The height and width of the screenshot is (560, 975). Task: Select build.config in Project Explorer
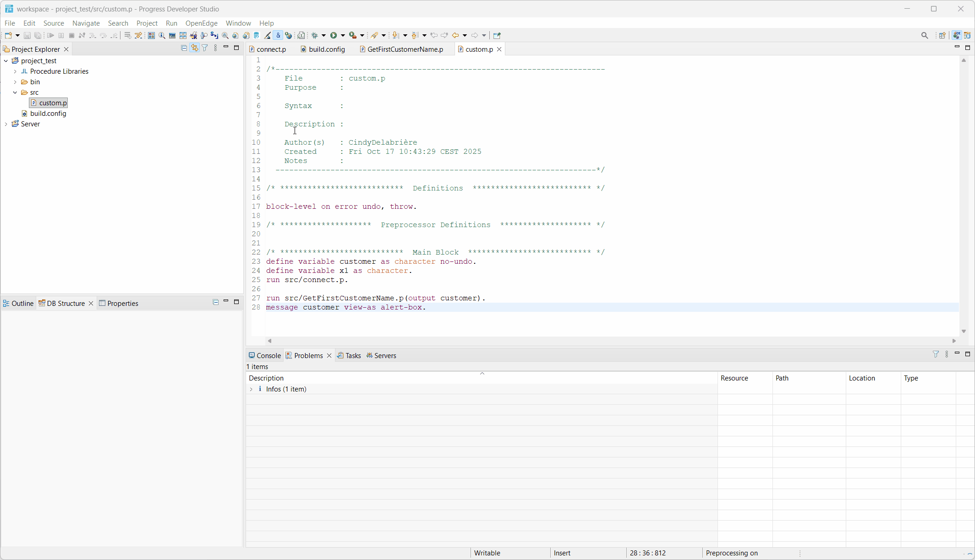[x=48, y=114]
